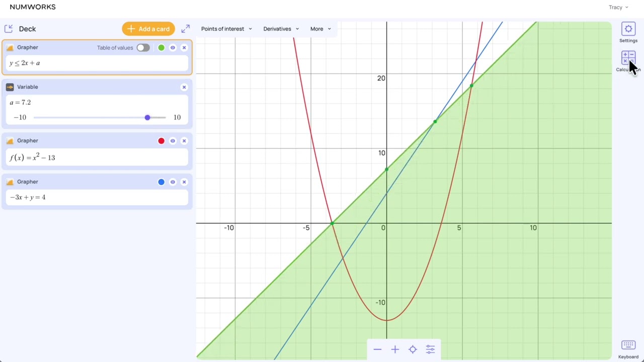
Task: Recenter the graph with target icon
Action: [x=413, y=349]
